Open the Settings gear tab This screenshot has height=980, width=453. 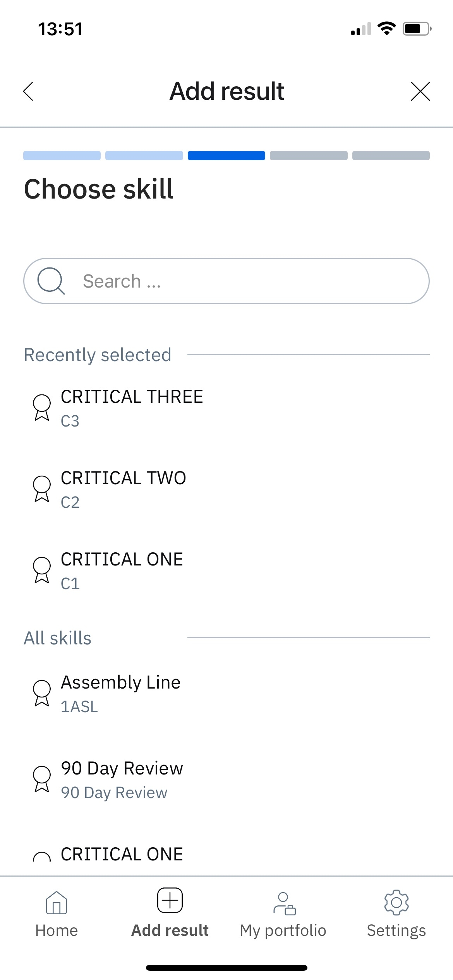(x=396, y=914)
